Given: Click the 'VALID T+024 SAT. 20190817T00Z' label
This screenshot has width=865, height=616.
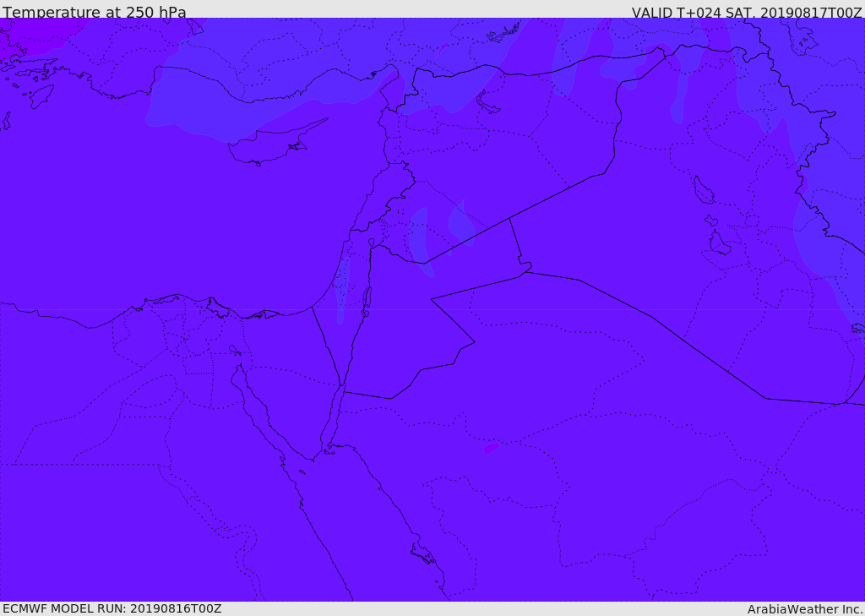Looking at the screenshot, I should pos(747,12).
